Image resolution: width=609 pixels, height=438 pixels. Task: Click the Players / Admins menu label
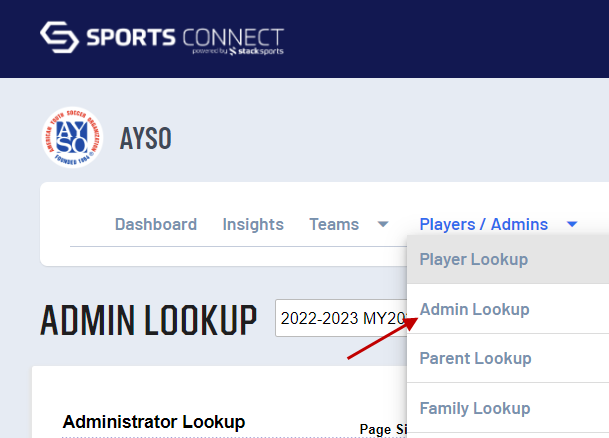pos(483,224)
